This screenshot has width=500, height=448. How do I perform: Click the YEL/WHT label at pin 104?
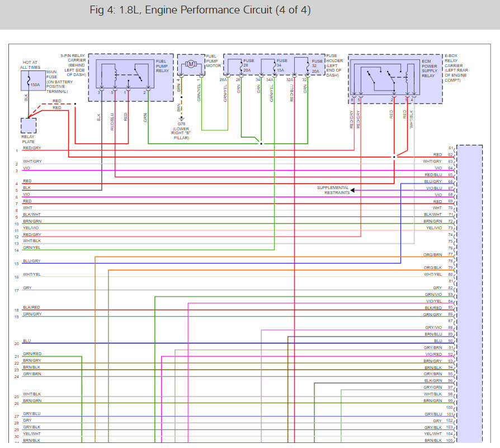pos(433,434)
